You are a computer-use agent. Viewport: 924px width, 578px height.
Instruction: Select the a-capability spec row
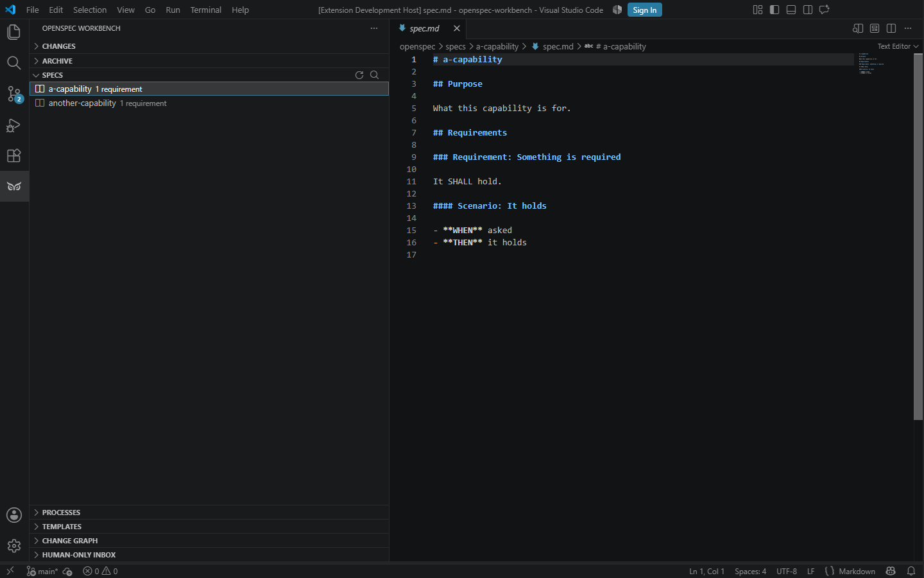[x=209, y=89]
